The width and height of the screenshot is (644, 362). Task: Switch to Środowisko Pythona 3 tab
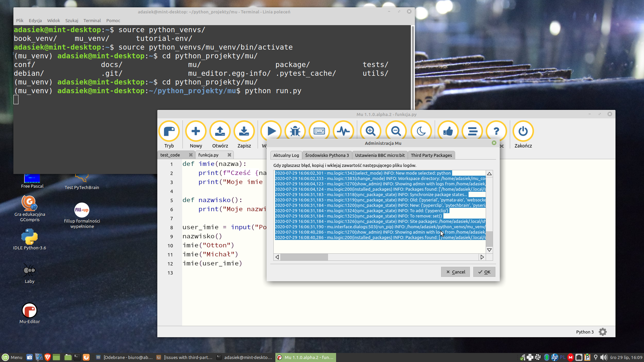point(327,155)
